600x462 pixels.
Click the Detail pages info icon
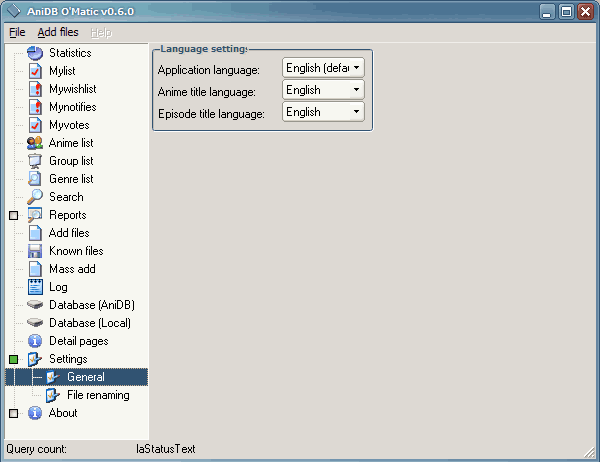tap(35, 341)
